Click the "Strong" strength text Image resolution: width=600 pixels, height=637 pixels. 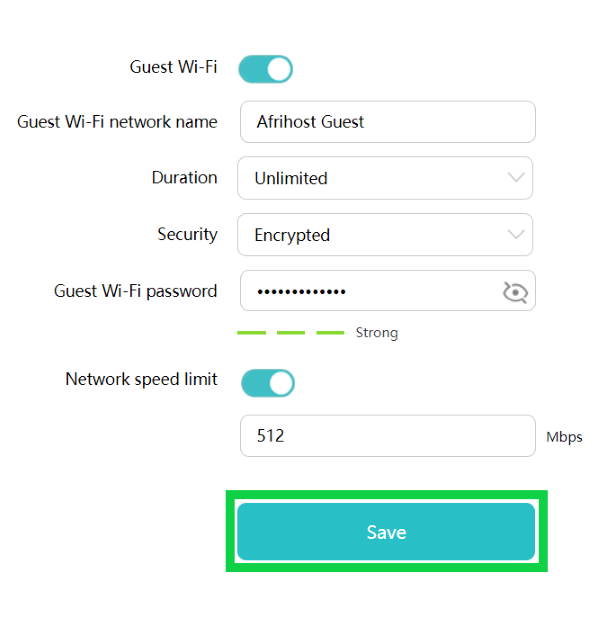(x=377, y=333)
